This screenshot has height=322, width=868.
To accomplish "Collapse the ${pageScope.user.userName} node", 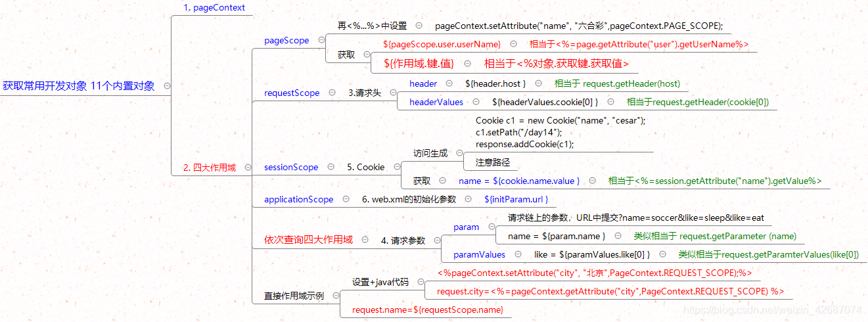I will pyautogui.click(x=514, y=44).
